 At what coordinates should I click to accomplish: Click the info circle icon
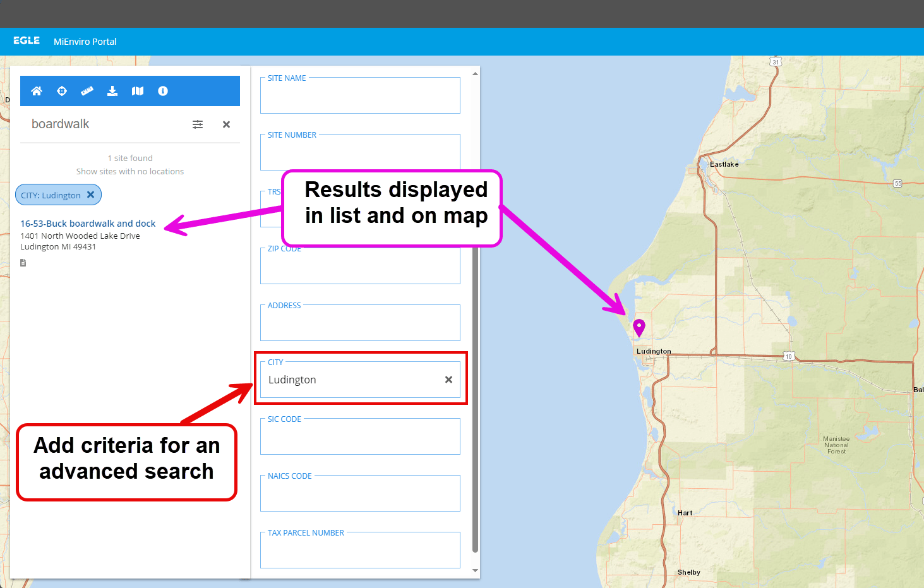pos(163,91)
